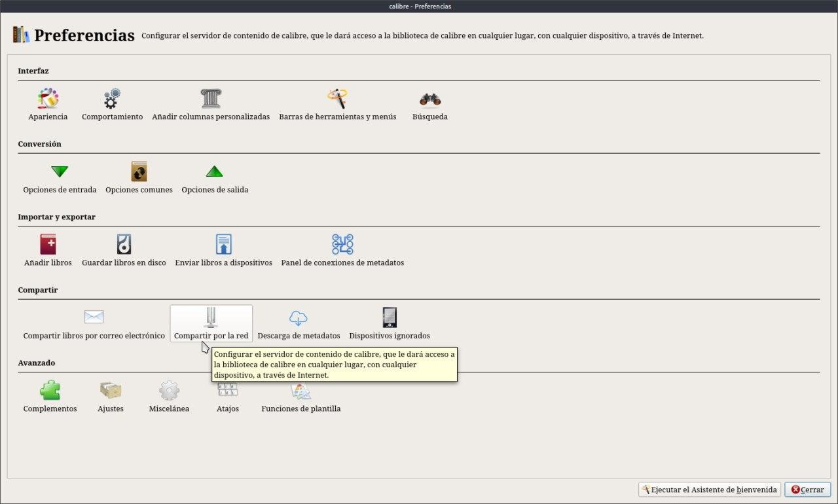Open the Ajustes tweaks section
Screen dimensions: 838x504
coord(111,397)
